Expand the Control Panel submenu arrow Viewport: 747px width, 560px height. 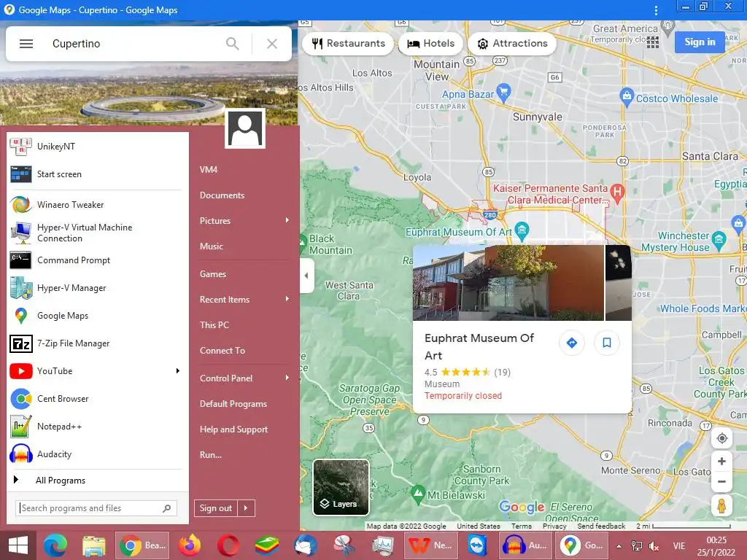coord(287,378)
